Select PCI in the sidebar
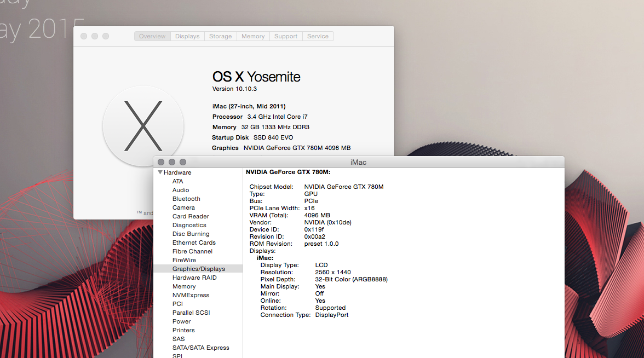 click(178, 304)
